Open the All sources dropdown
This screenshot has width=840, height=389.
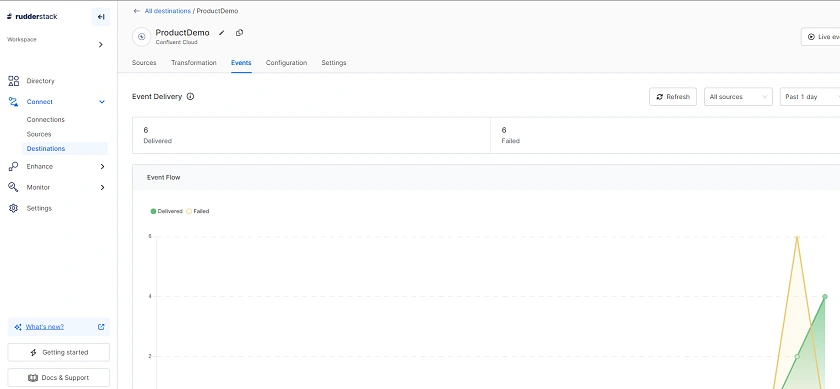click(x=738, y=96)
